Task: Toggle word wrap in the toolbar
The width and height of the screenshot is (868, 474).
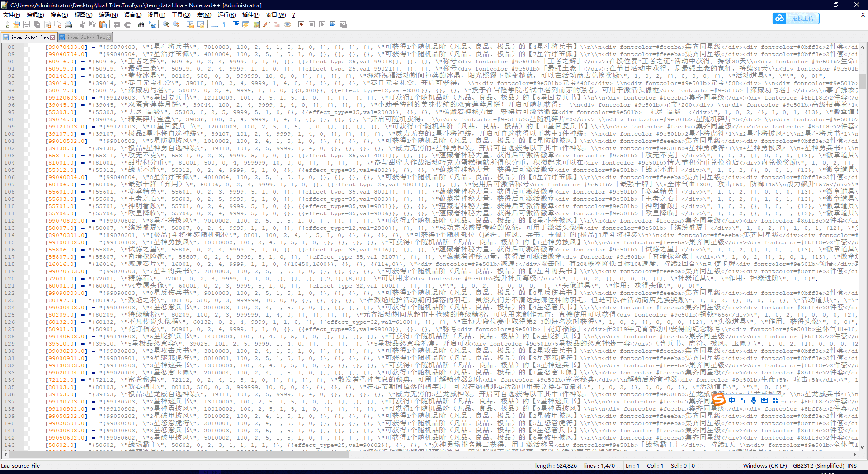Action: pyautogui.click(x=215, y=24)
